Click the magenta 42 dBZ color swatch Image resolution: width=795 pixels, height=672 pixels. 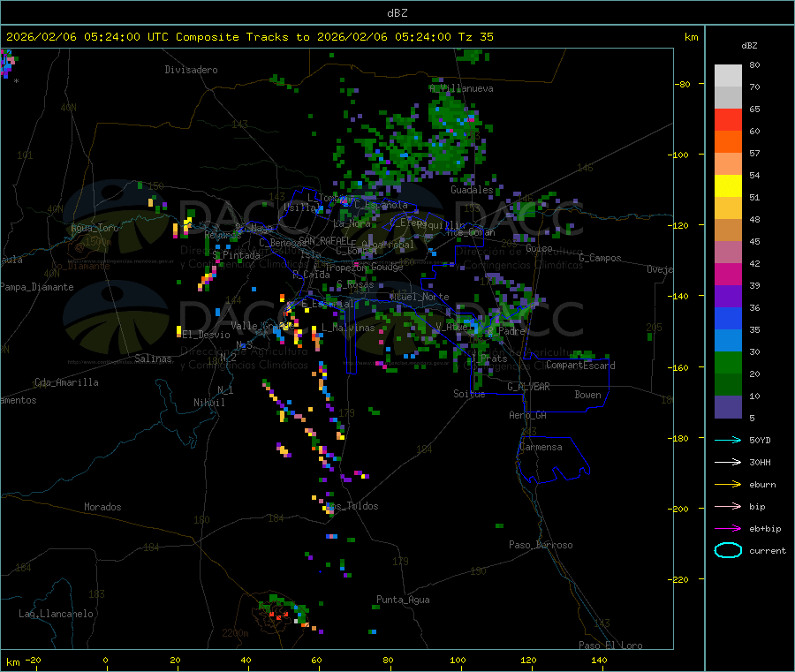tap(728, 274)
